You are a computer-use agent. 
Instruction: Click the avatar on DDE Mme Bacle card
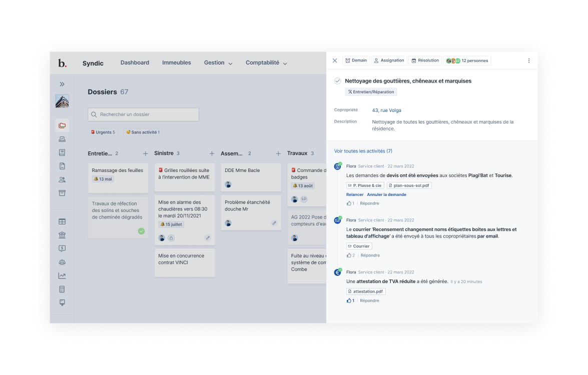tap(228, 184)
